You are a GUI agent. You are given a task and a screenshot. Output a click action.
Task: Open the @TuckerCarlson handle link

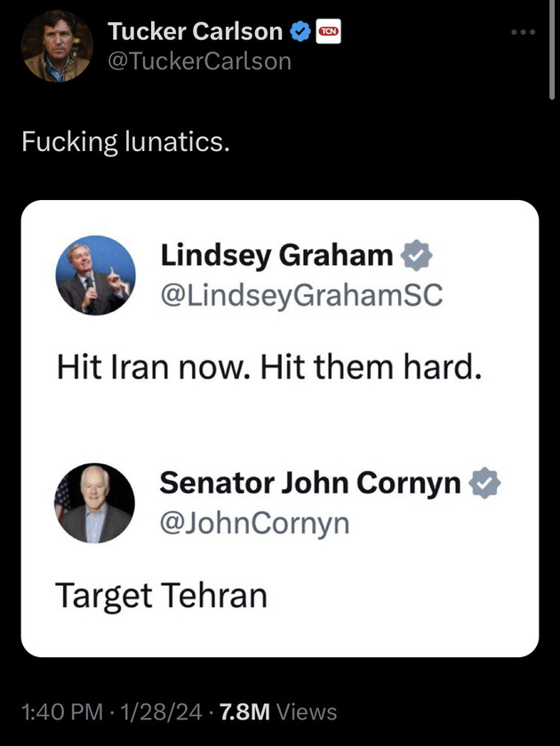[199, 61]
